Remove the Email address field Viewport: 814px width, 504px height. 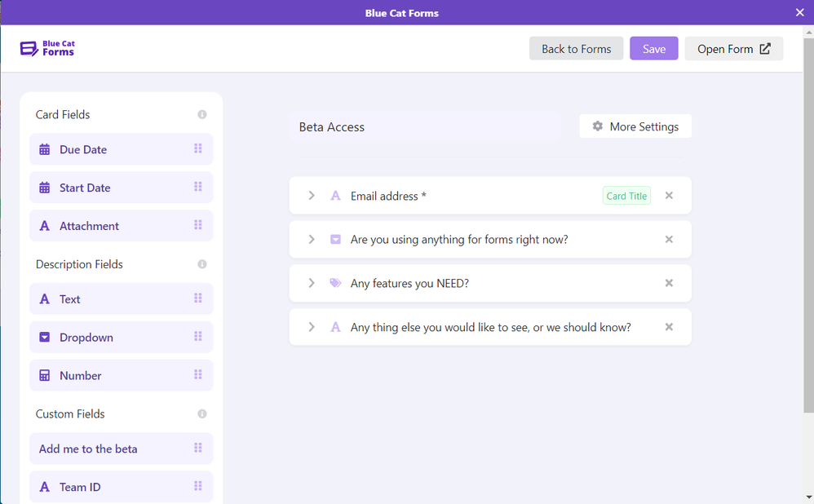(x=669, y=196)
